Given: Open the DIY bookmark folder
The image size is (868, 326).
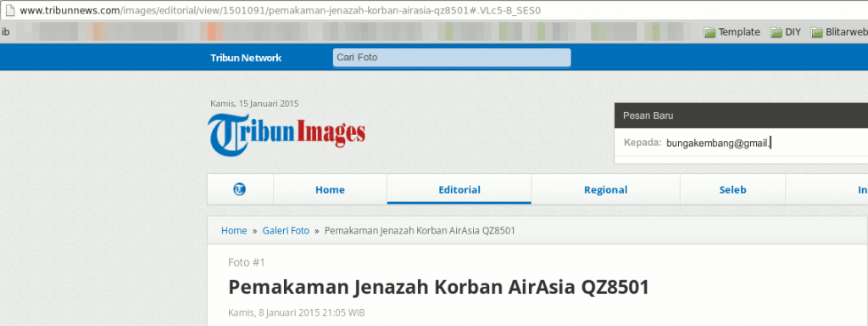Looking at the screenshot, I should pos(786,32).
